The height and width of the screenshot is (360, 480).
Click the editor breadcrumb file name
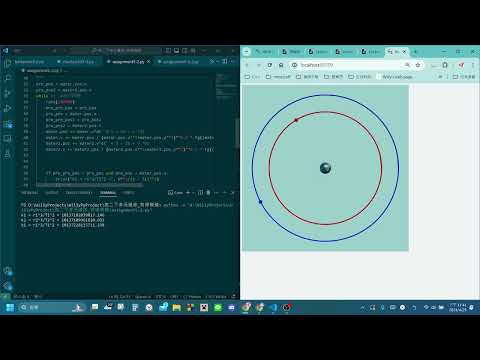pos(42,71)
